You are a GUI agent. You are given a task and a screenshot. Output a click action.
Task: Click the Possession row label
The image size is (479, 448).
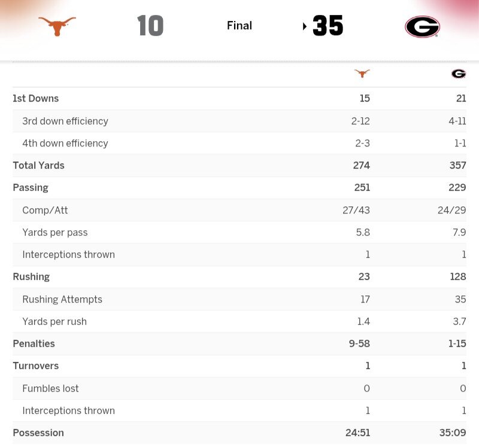(x=38, y=433)
